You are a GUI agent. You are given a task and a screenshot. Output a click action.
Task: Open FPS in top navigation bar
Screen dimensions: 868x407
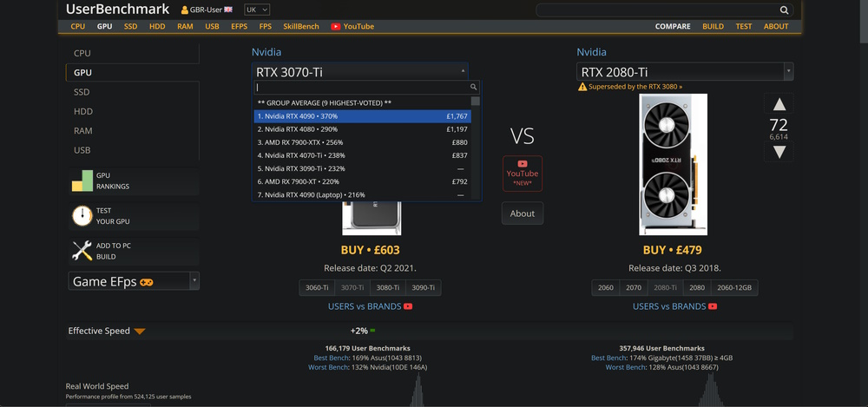(x=265, y=27)
